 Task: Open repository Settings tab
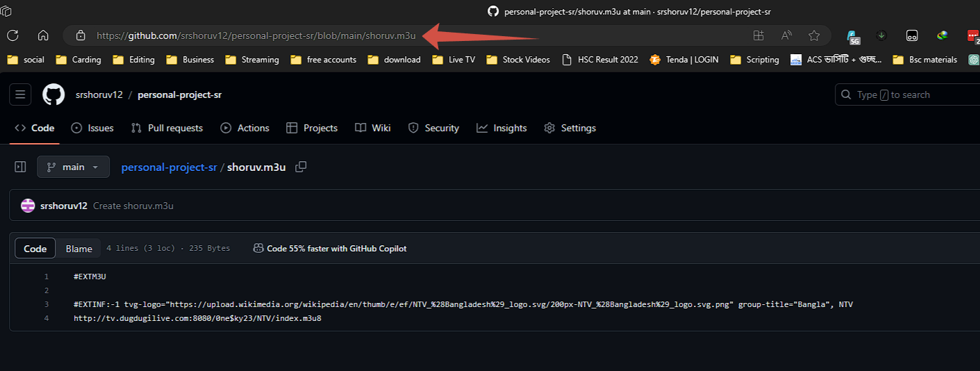point(570,128)
